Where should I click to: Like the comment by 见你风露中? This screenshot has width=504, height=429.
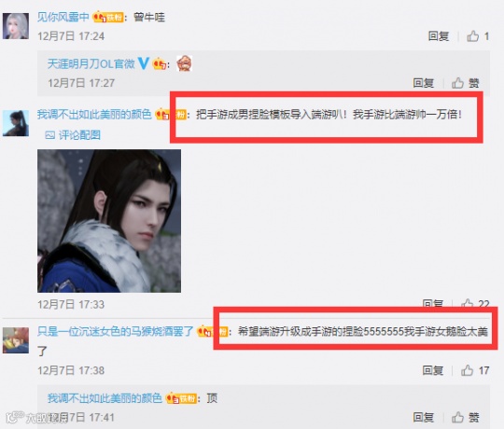click(478, 36)
